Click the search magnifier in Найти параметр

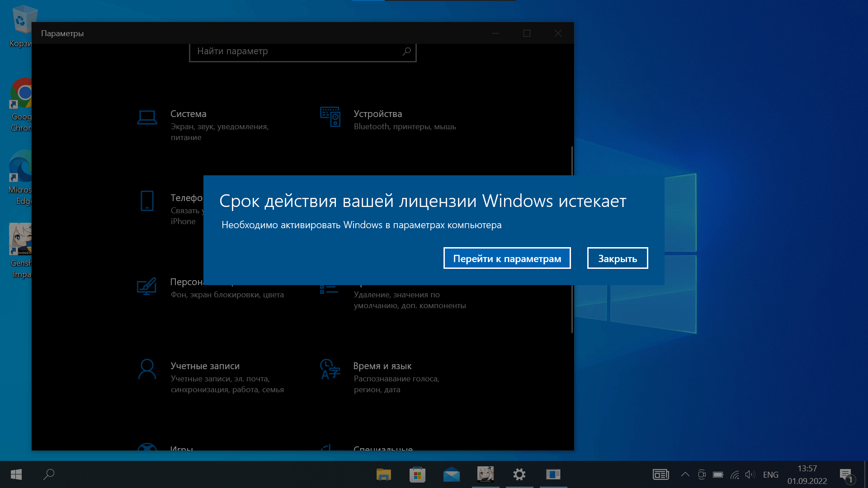click(x=406, y=52)
